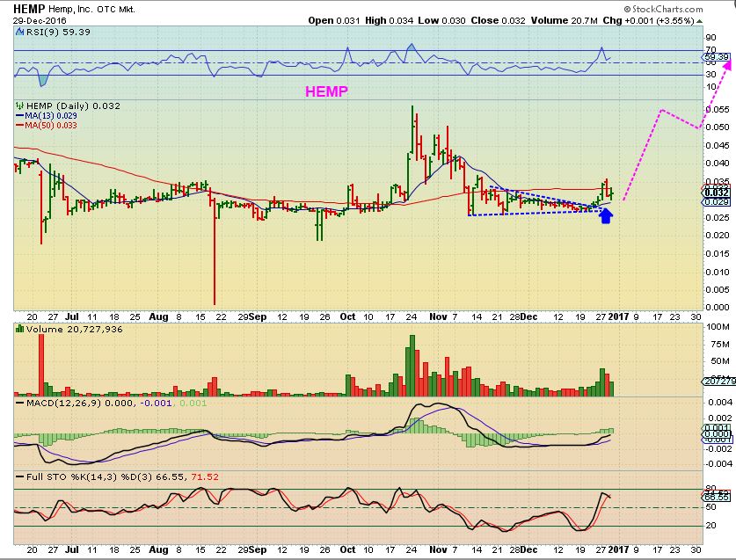736x560 pixels.
Task: Click the blue line marker before MA(13)
Action: 19,115
